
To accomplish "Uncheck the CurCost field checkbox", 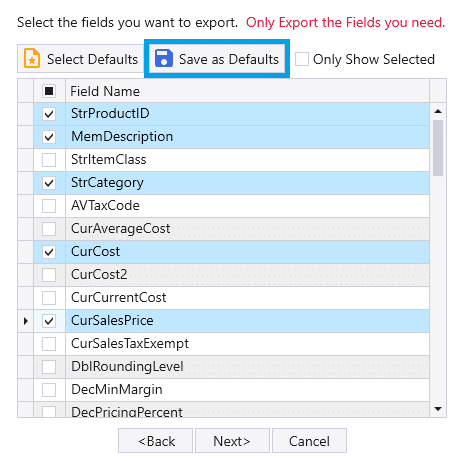I will pyautogui.click(x=49, y=252).
